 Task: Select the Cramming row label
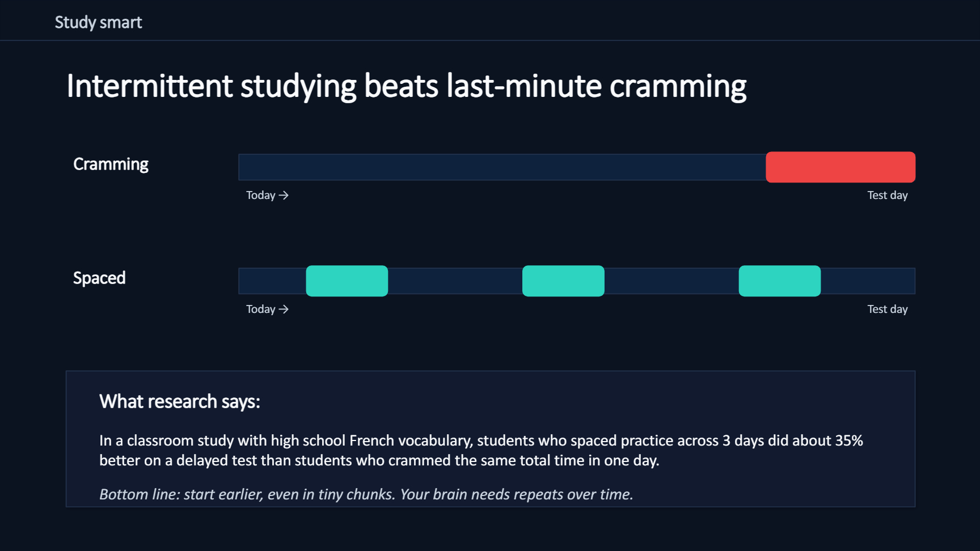tap(111, 164)
